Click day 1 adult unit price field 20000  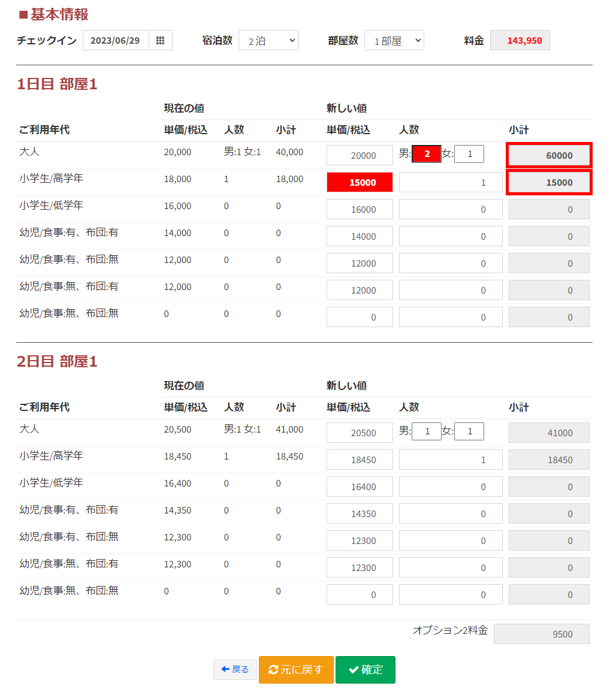pos(360,156)
